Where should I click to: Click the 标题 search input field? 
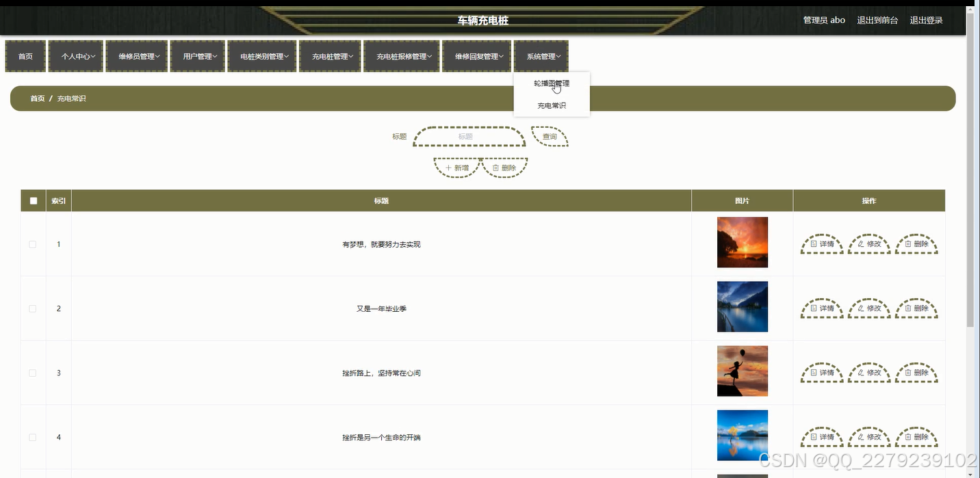pyautogui.click(x=469, y=136)
